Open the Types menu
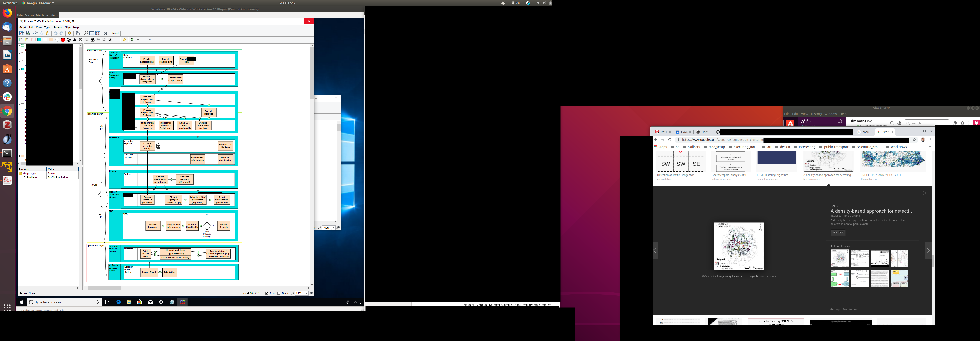 point(47,27)
